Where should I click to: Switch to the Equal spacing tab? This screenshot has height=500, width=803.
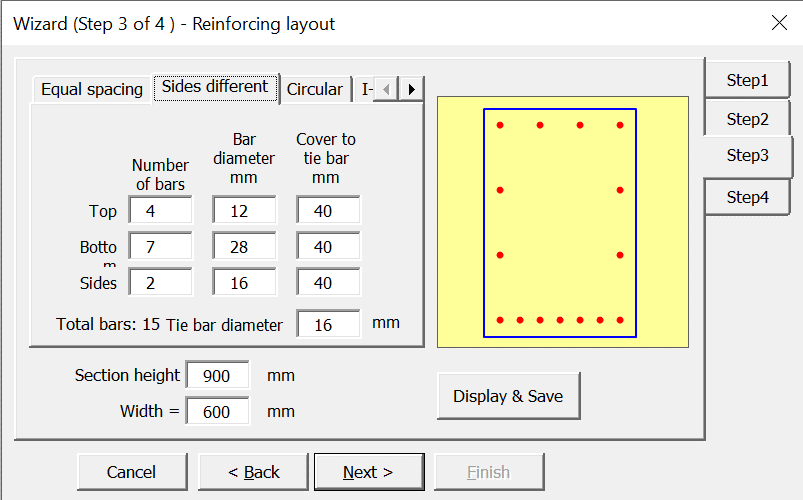click(91, 89)
